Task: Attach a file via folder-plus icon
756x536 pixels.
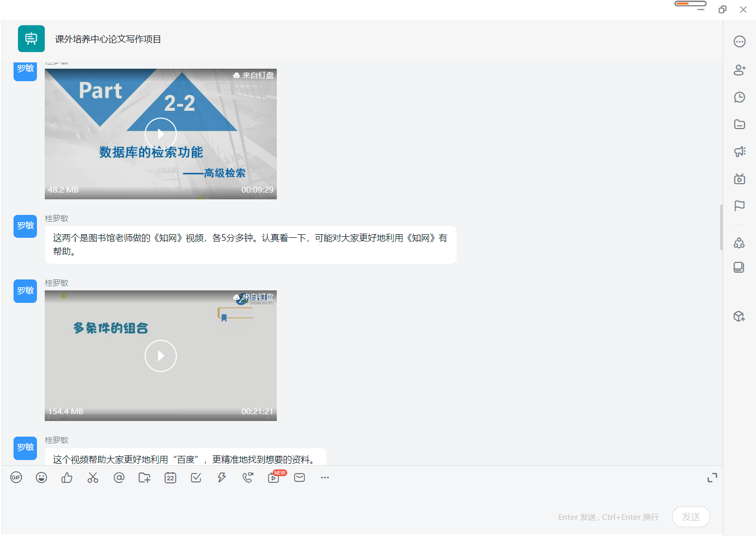Action: (x=145, y=477)
